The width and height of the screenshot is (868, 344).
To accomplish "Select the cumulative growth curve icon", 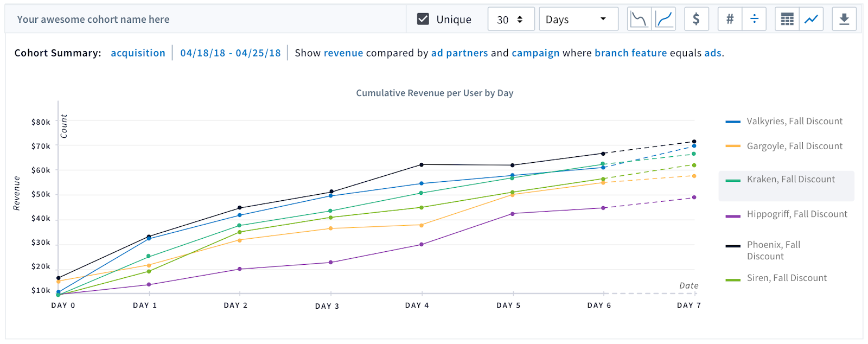I will [x=664, y=20].
